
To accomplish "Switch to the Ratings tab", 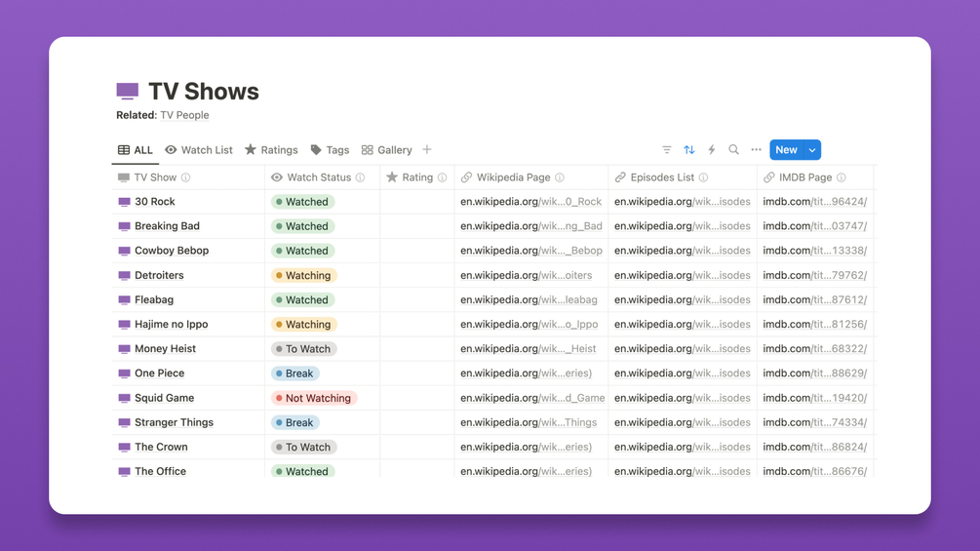I will 271,150.
